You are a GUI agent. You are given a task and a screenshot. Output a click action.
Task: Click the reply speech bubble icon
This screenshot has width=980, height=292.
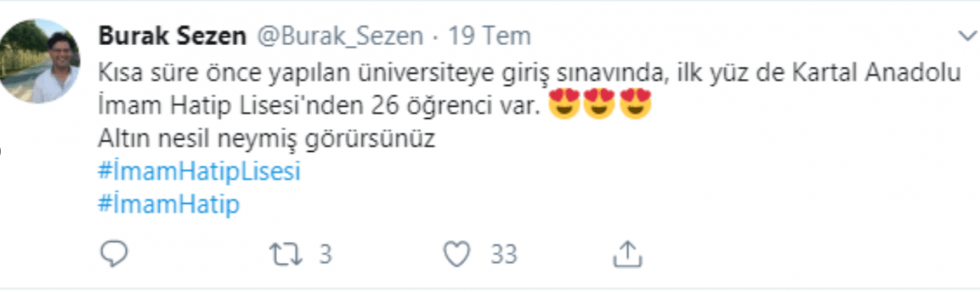pos(114,254)
